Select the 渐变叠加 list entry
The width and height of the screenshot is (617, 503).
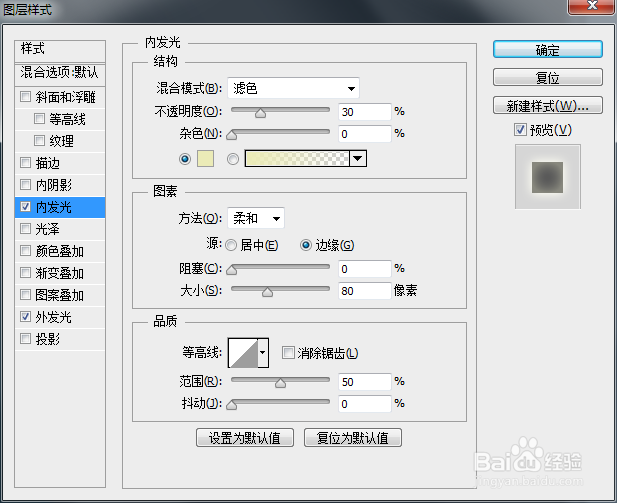click(60, 273)
